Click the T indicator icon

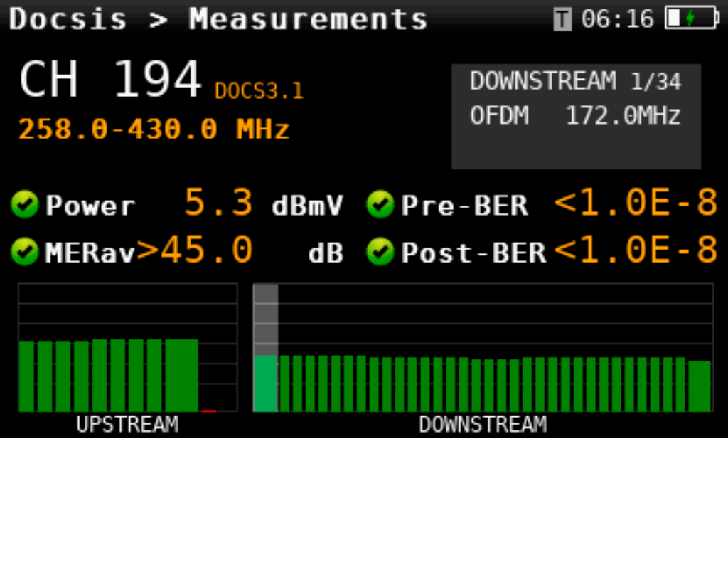tap(562, 20)
